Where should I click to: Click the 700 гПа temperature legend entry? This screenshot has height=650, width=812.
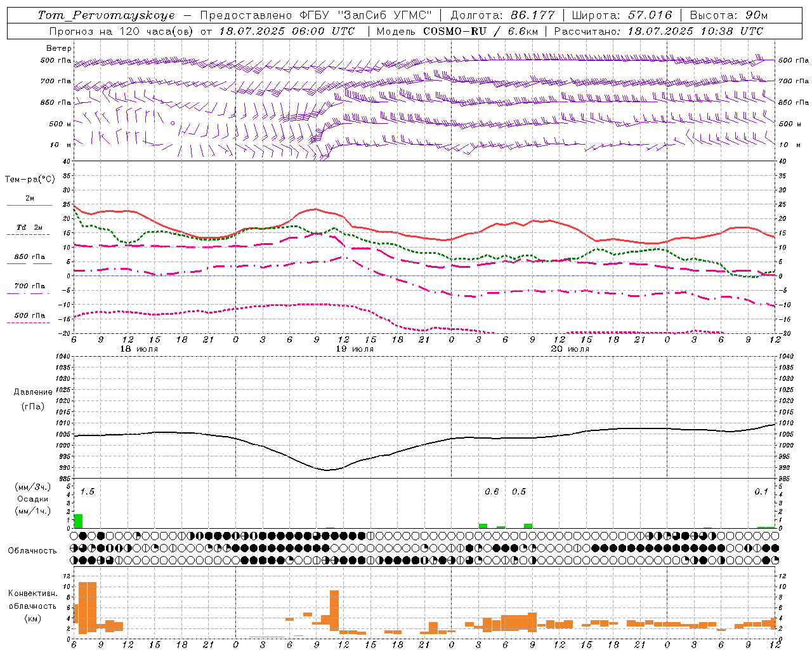30,286
